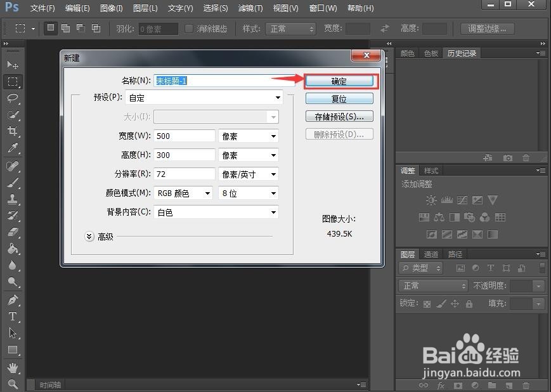This screenshot has height=392, width=551.
Task: Open the 窗口(W) menu
Action: point(323,8)
